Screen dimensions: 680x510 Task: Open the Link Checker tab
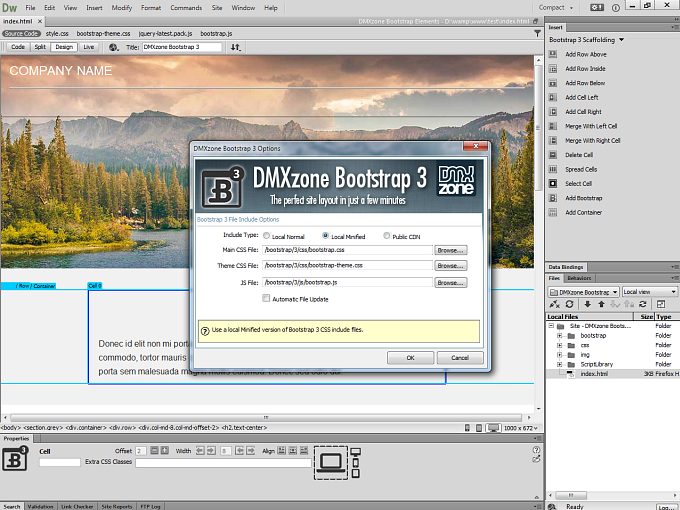[77, 506]
